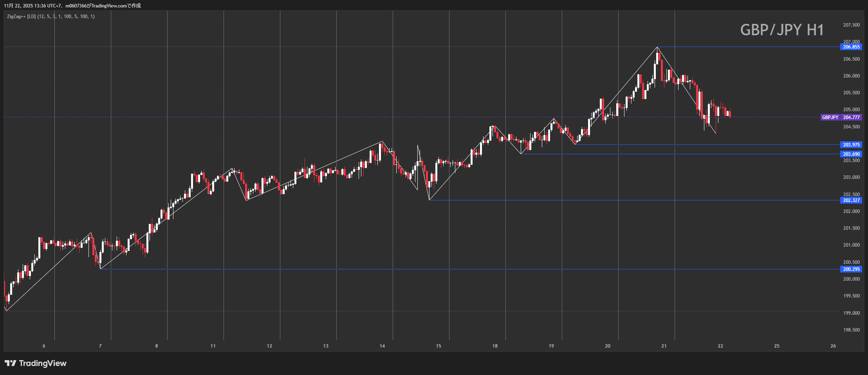Click the purple GBPJPY symbol tag
868x375 pixels.
(x=830, y=117)
